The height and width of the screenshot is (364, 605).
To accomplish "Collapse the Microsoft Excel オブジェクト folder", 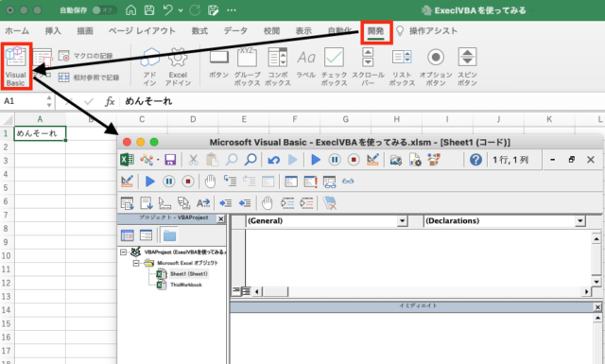I will click(x=136, y=263).
